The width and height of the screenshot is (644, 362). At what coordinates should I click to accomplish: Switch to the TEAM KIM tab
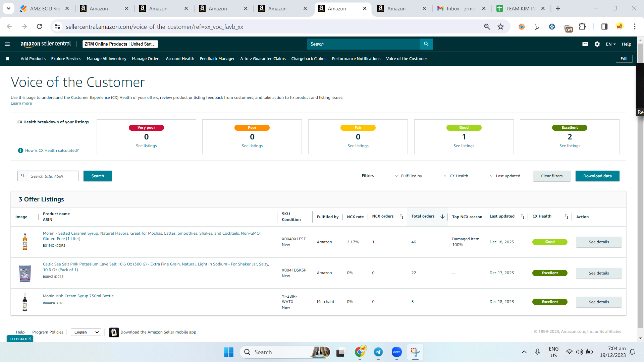[521, 8]
